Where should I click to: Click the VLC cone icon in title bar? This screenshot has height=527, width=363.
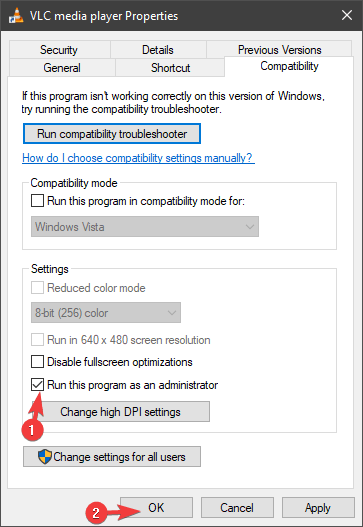16,15
